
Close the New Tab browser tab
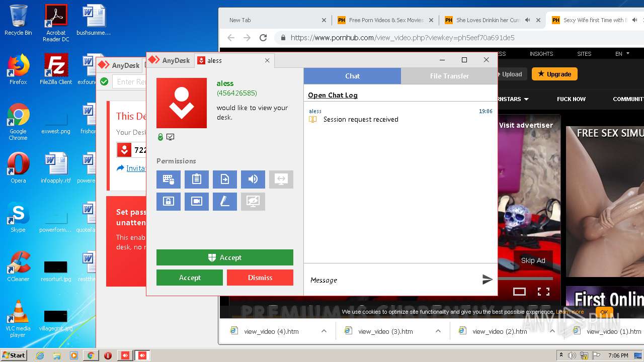tap(324, 20)
